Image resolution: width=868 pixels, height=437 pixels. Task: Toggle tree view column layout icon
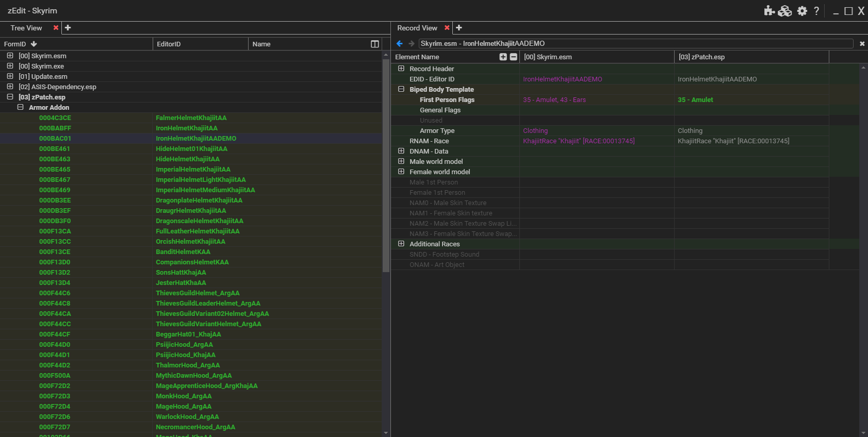375,44
